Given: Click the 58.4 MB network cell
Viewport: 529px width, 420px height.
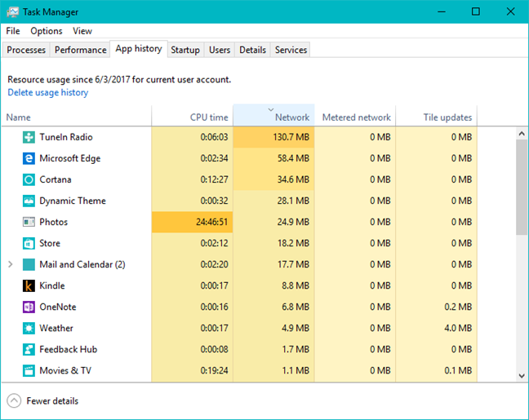Looking at the screenshot, I should click(x=273, y=158).
